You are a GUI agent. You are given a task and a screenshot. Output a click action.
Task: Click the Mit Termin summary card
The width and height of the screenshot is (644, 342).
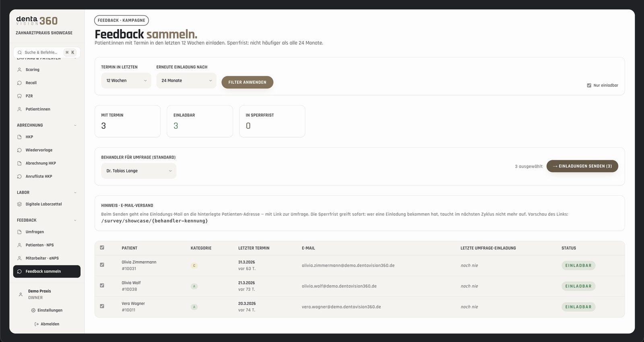click(x=128, y=121)
